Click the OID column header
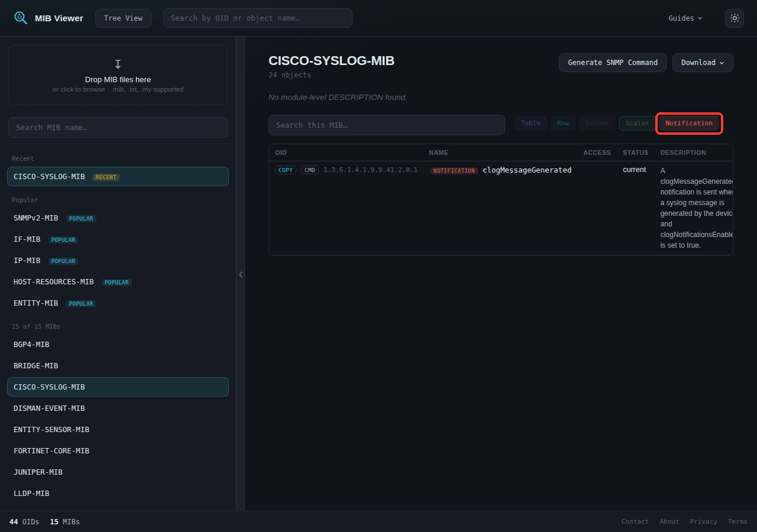Image resolution: width=757 pixels, height=532 pixels. [x=281, y=153]
